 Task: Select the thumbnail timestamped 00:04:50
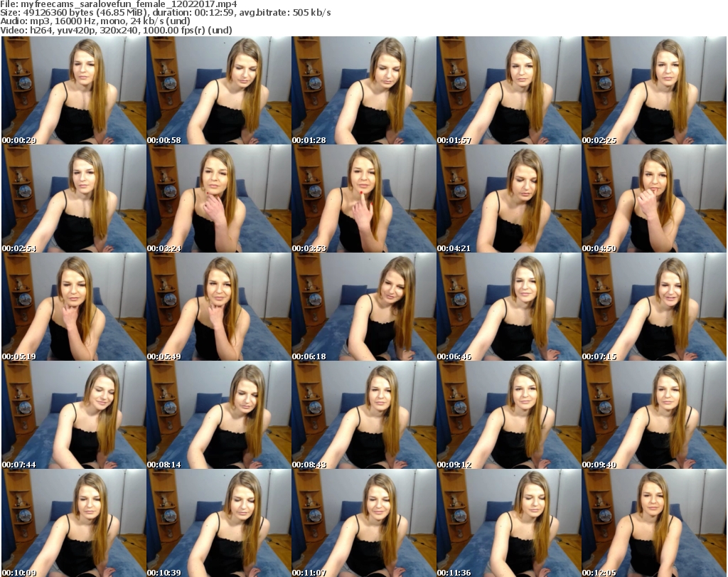654,198
